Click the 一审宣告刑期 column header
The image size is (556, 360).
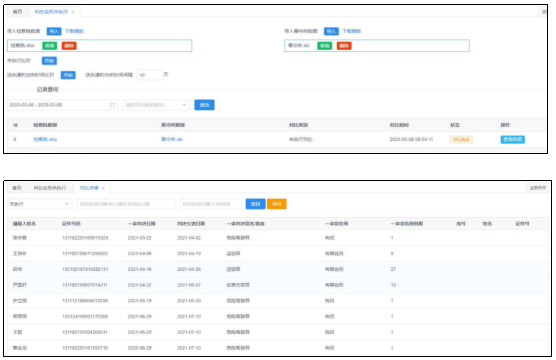pyautogui.click(x=407, y=224)
